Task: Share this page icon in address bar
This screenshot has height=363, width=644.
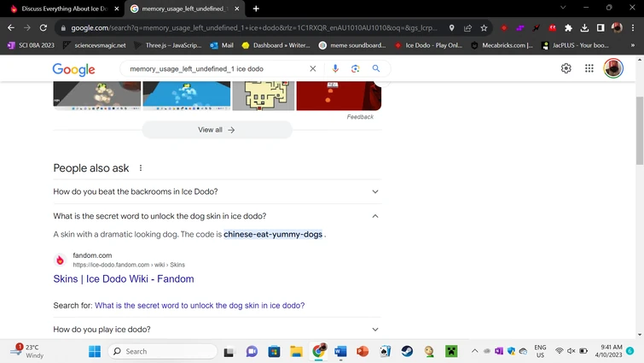Action: click(467, 28)
